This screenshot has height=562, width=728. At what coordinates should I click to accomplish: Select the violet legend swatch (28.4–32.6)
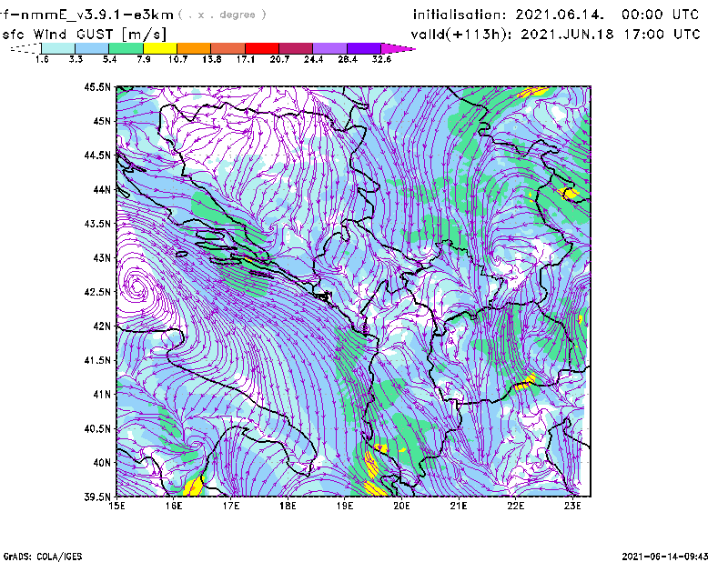[364, 48]
